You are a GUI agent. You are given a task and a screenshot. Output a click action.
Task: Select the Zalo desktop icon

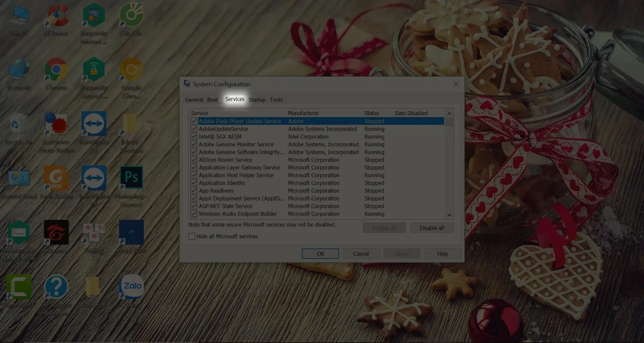[x=131, y=291]
